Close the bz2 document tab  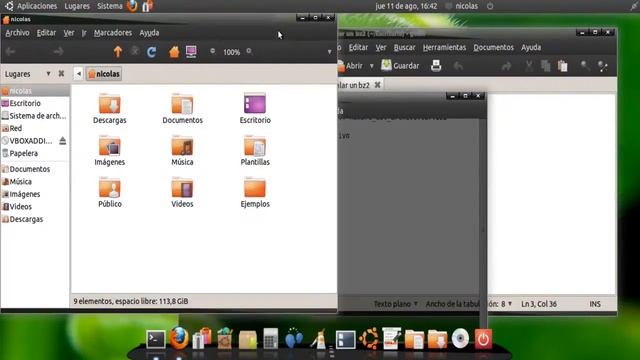[x=378, y=84]
